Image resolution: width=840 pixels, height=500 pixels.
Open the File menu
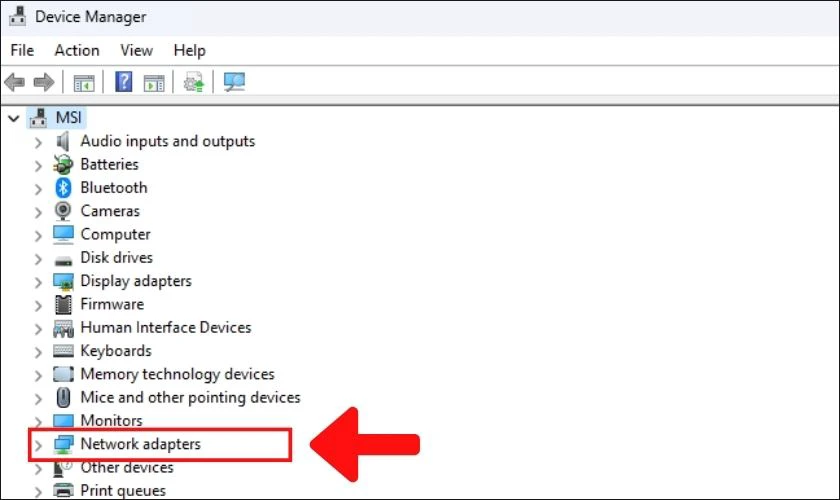(x=22, y=50)
